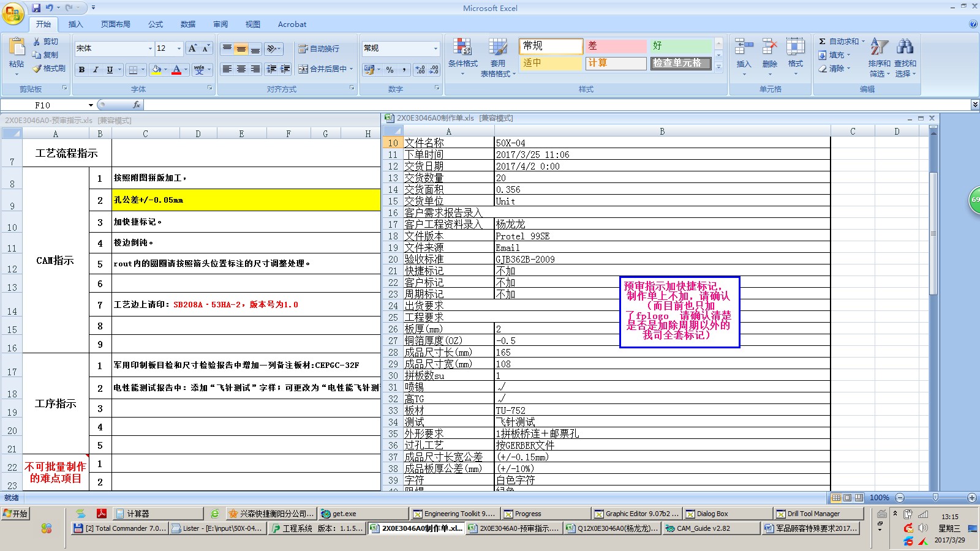The height and width of the screenshot is (551, 980).
Task: Switch to the 公式 (Formulas) tab
Action: click(x=156, y=24)
